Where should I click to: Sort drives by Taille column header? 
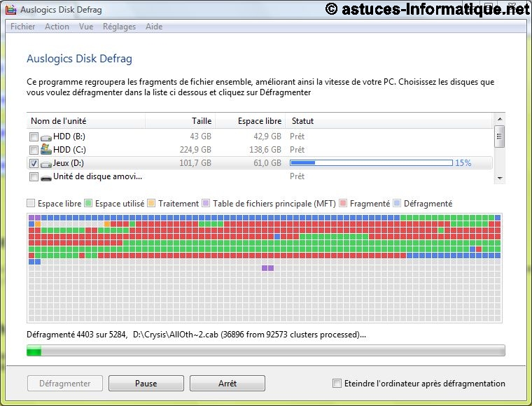(x=202, y=121)
